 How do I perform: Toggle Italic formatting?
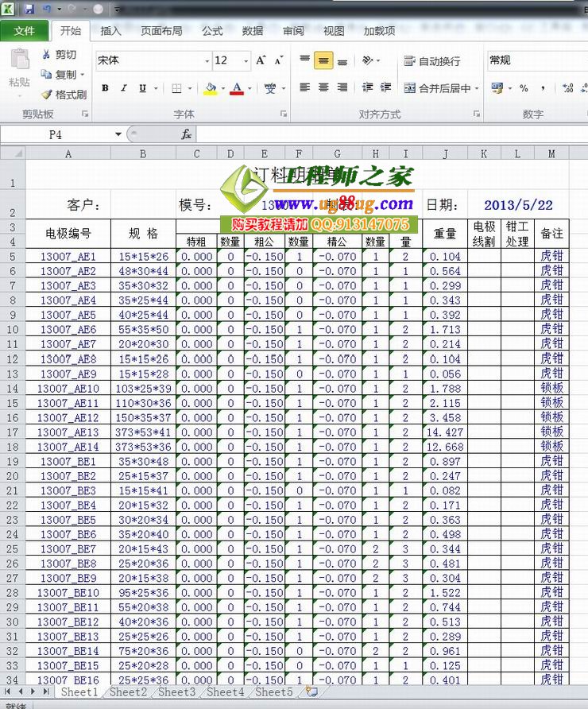click(123, 88)
